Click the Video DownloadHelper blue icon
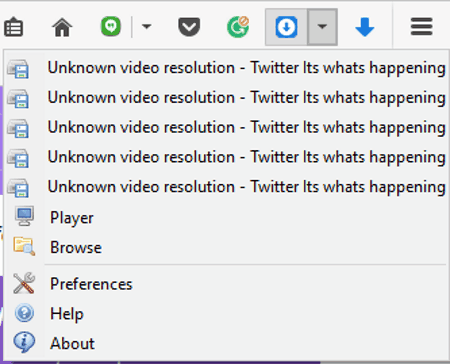This screenshot has height=364, width=450. click(286, 27)
